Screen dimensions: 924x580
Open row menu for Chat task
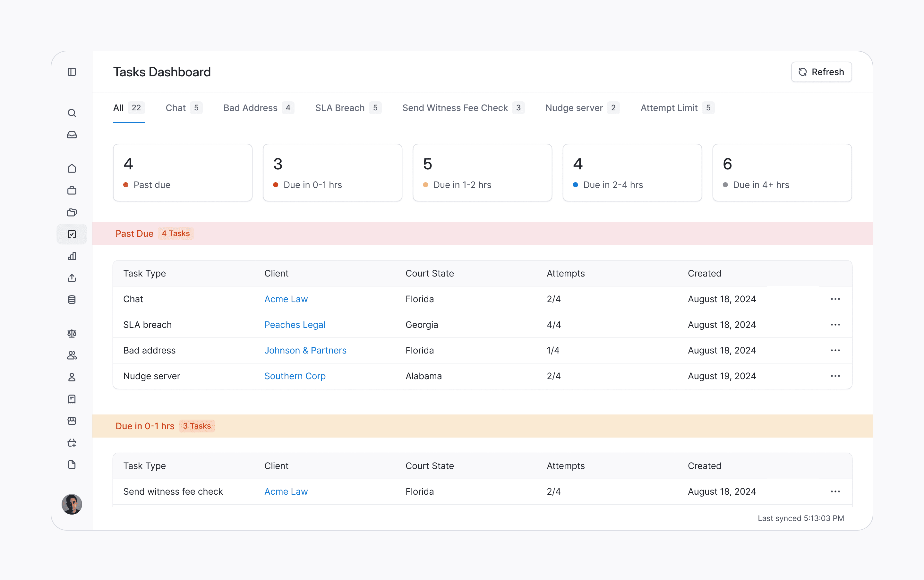coord(835,299)
